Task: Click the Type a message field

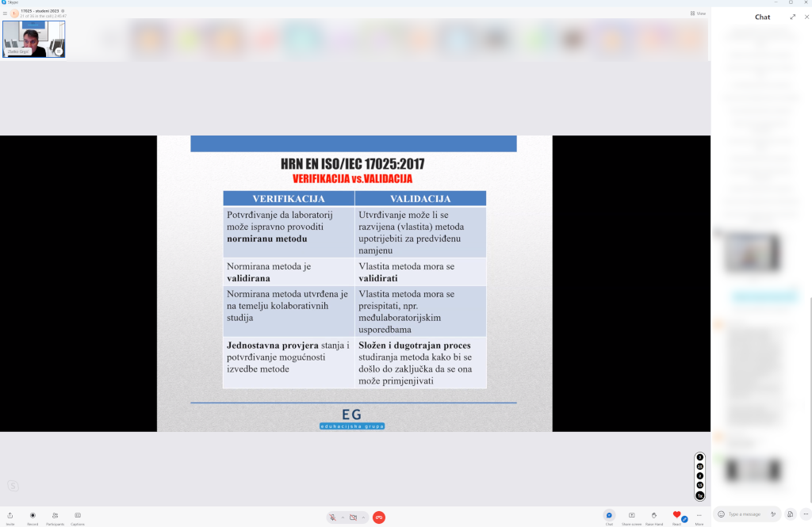Action: click(x=749, y=514)
